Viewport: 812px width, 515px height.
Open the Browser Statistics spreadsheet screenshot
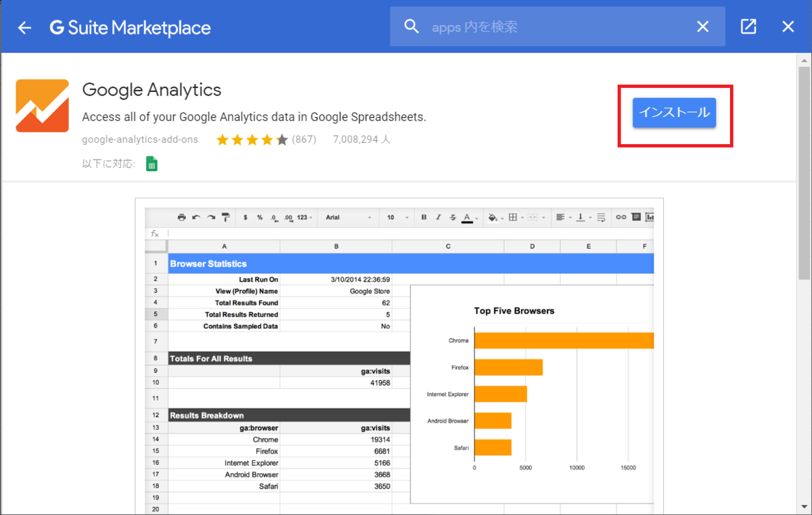click(399, 356)
